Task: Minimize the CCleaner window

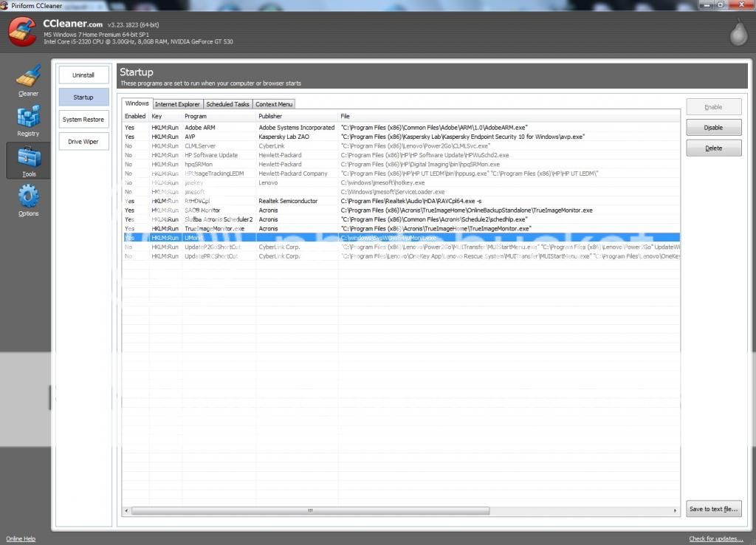Action: pos(707,4)
